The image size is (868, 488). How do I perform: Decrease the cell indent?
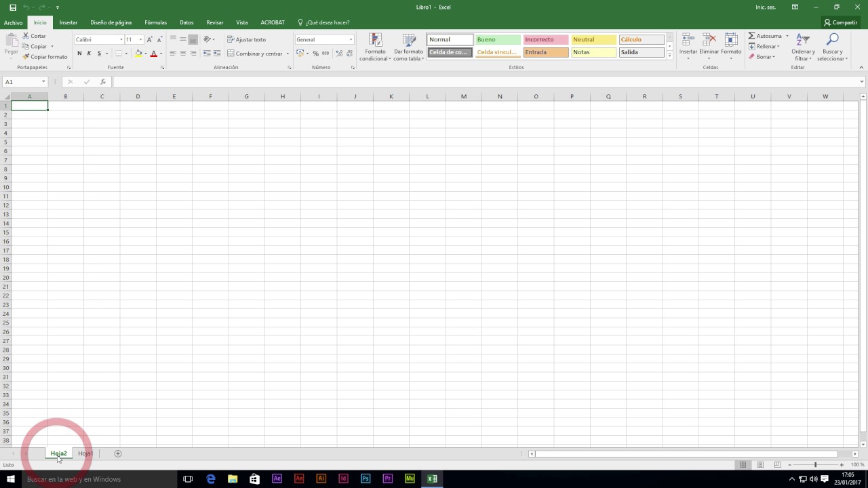pyautogui.click(x=207, y=54)
